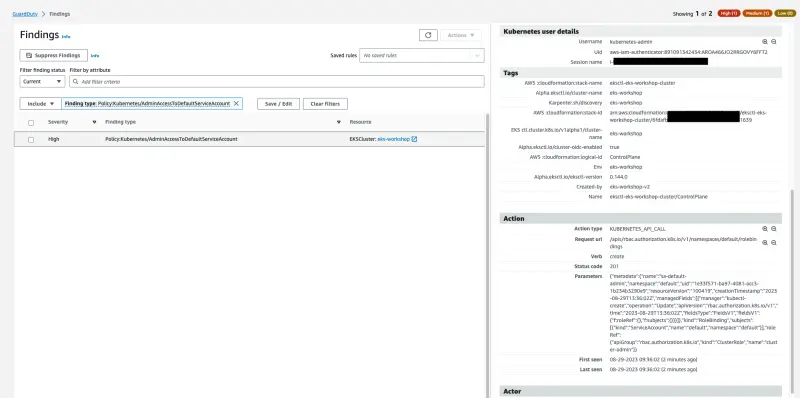
Task: Open the Saved rules dropdown
Action: (421, 55)
